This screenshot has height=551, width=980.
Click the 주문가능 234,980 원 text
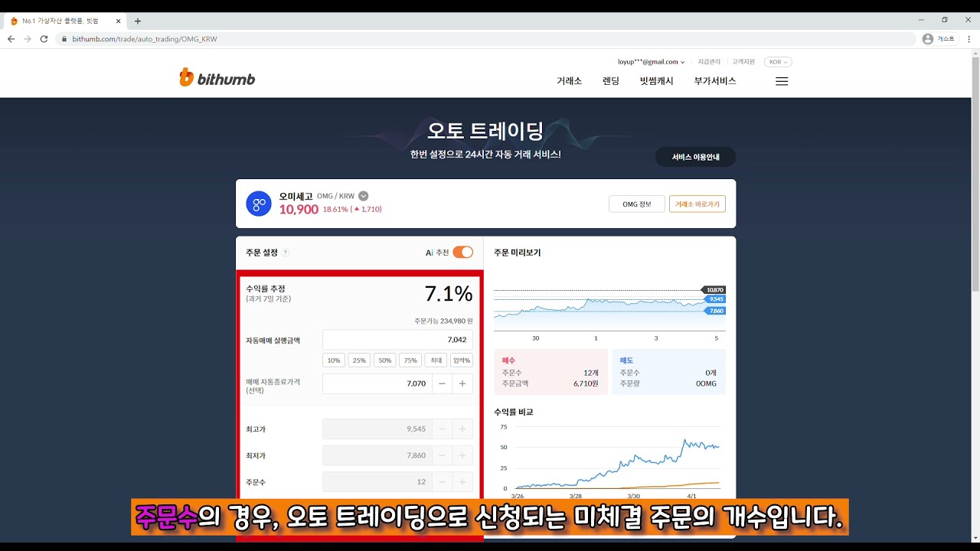pos(443,321)
